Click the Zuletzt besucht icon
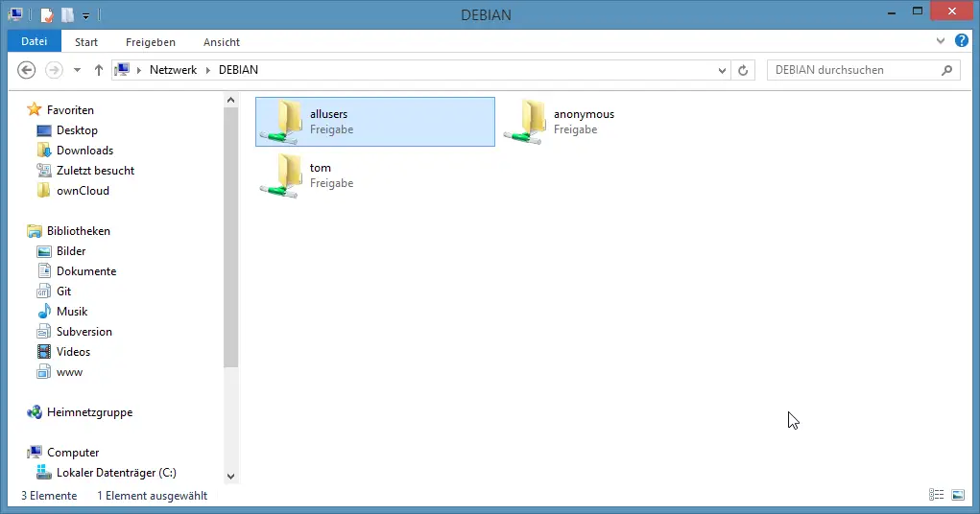This screenshot has height=514, width=980. click(44, 171)
